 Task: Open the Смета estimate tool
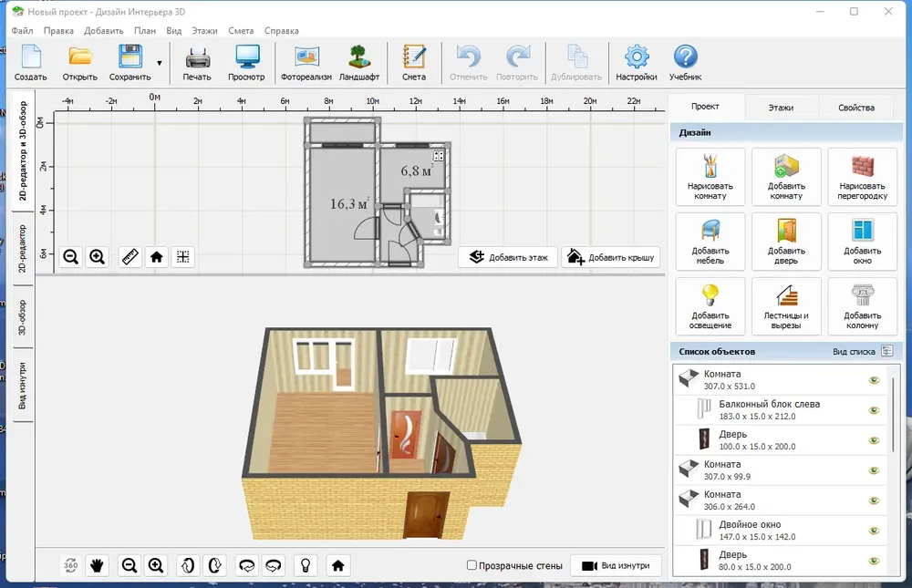[x=413, y=64]
